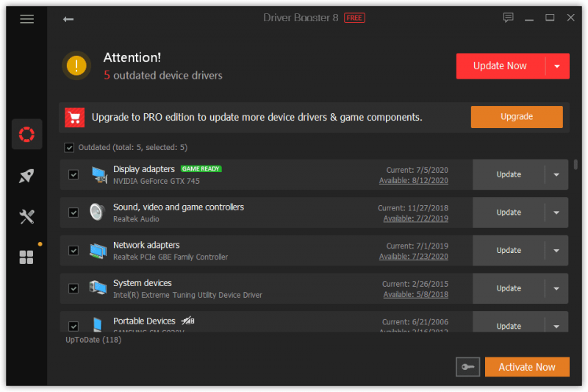Click the Upgrade to PRO edition message

click(x=257, y=118)
